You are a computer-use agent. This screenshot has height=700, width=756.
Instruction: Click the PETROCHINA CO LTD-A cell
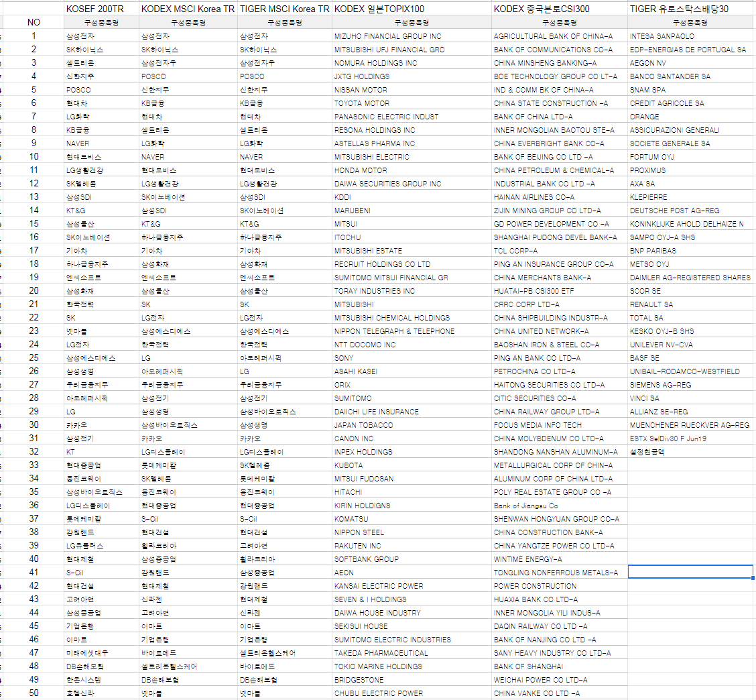pos(559,371)
